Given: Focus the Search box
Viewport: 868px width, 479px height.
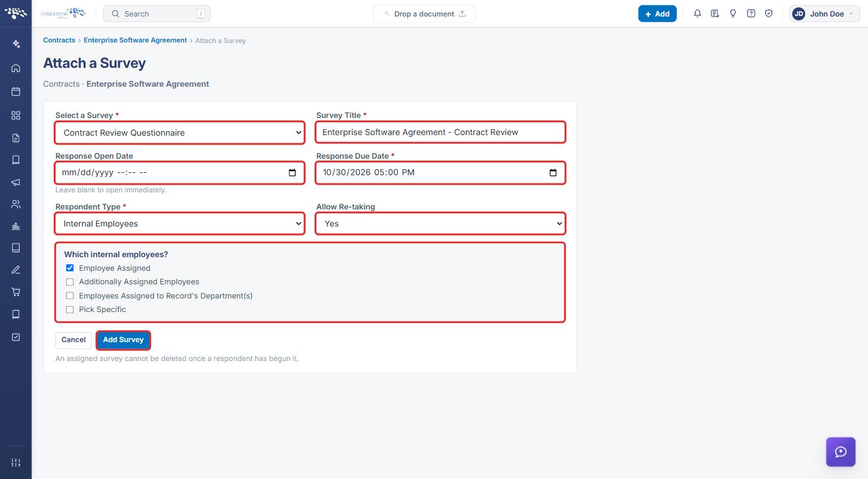Looking at the screenshot, I should [x=157, y=14].
